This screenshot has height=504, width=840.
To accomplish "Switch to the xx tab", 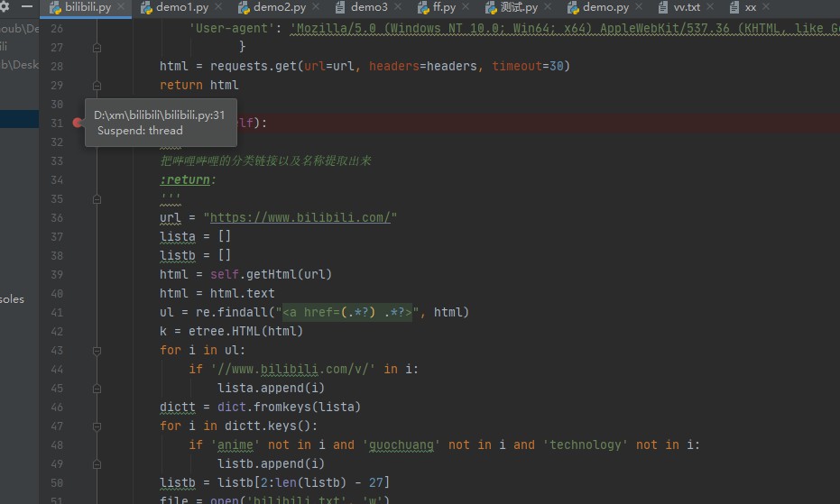I will point(751,7).
